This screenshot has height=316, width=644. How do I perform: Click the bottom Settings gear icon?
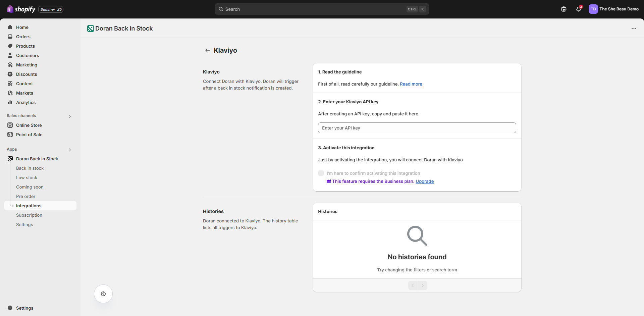10,308
